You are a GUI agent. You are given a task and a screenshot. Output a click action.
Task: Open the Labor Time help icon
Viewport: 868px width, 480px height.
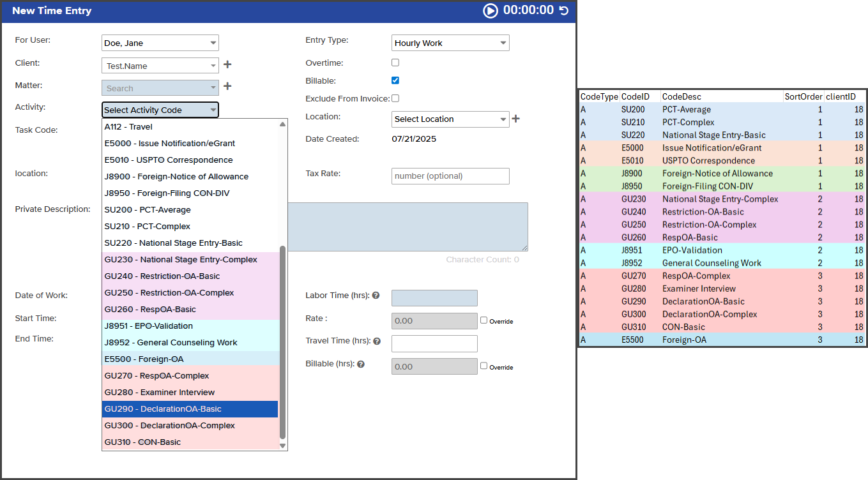point(376,296)
